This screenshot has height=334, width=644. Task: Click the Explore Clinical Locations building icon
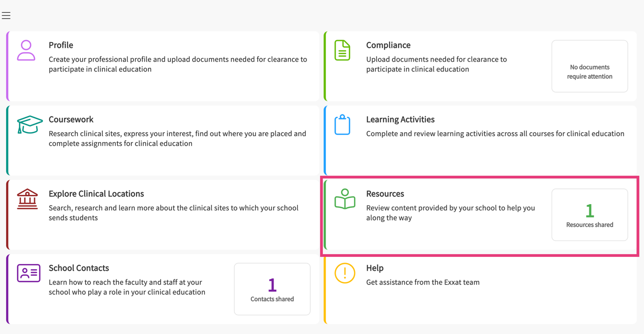pyautogui.click(x=28, y=199)
